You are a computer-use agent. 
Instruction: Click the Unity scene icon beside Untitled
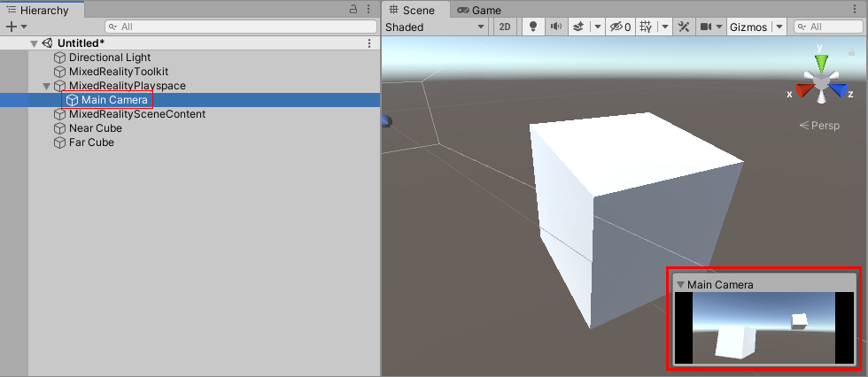point(48,43)
